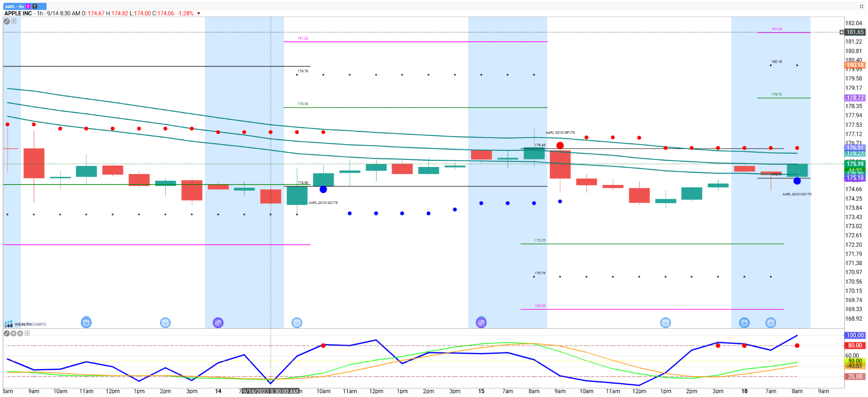
Task: Open the calendar event icon near 11am
Action: (x=86, y=323)
